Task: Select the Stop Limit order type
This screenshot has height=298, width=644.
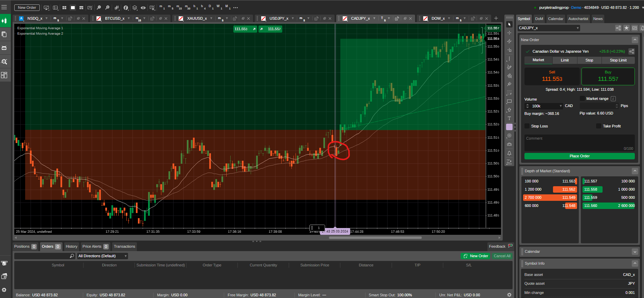Action: 618,60
